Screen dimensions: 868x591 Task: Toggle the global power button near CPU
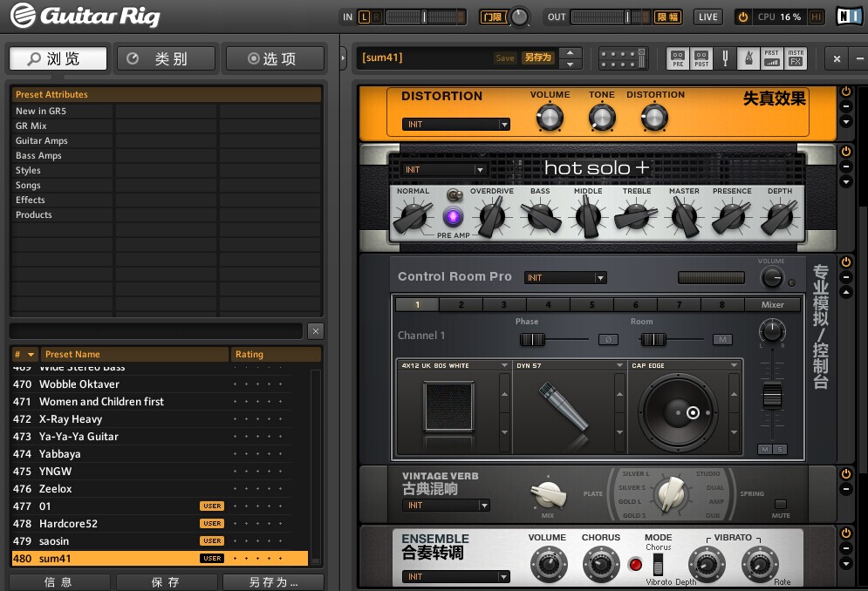click(743, 17)
